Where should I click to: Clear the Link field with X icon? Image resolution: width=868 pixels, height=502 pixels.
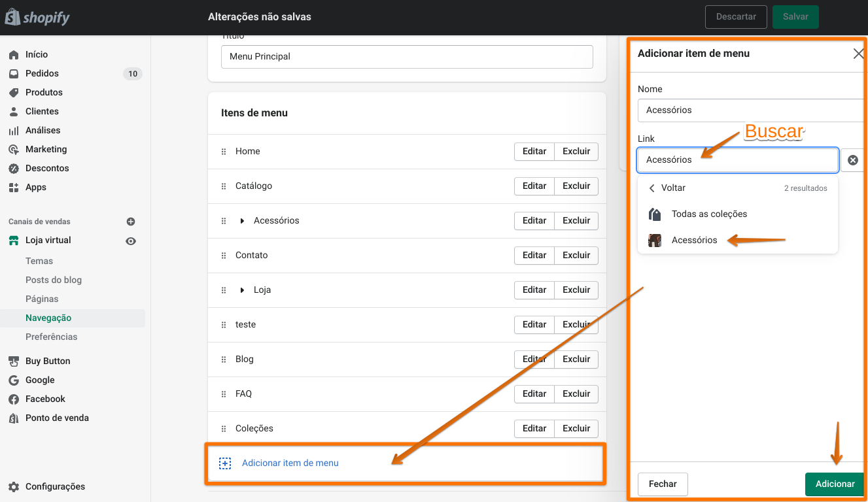[853, 160]
